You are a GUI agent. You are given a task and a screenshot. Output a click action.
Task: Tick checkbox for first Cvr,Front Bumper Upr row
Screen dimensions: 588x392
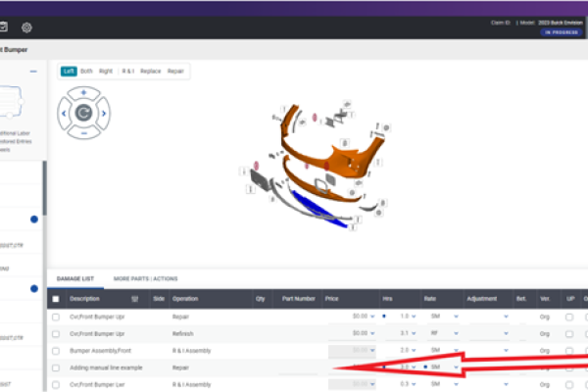click(56, 317)
